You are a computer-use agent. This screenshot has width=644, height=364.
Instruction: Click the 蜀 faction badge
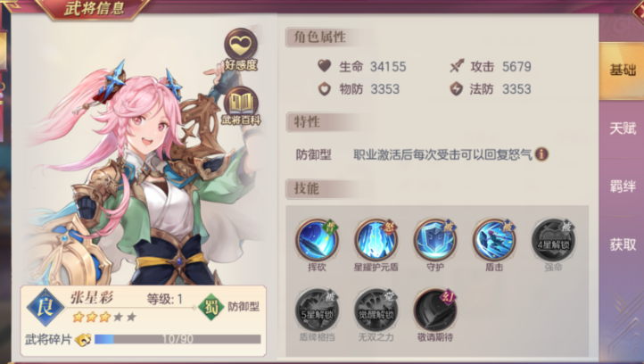click(x=211, y=307)
